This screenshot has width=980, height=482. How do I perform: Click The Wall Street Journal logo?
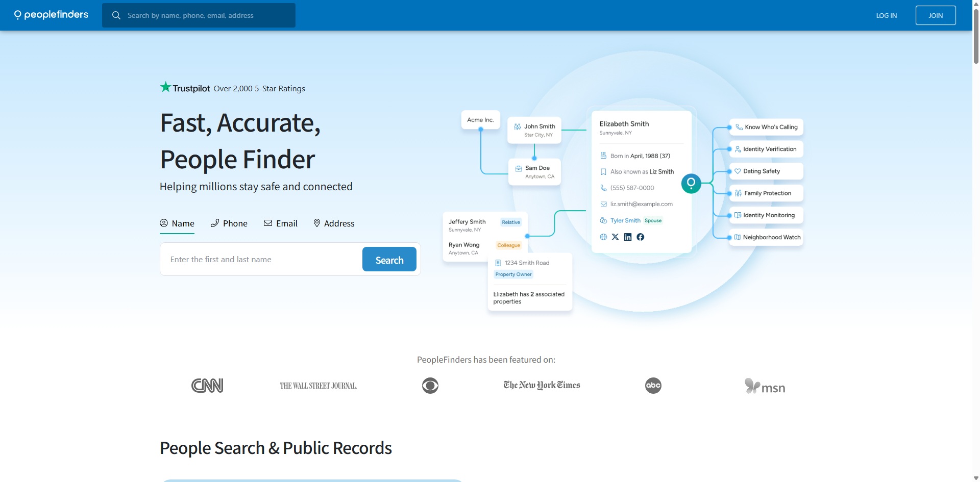pos(318,386)
